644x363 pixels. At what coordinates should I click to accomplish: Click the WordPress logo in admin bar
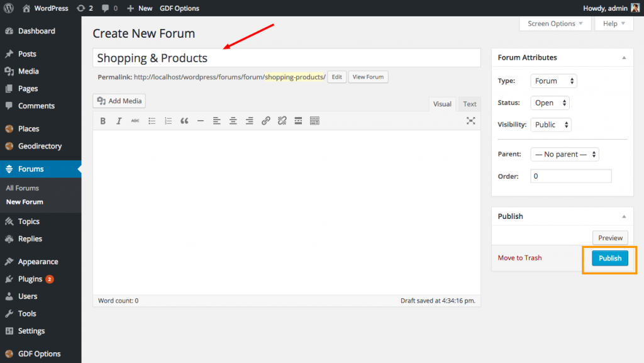pos(9,8)
